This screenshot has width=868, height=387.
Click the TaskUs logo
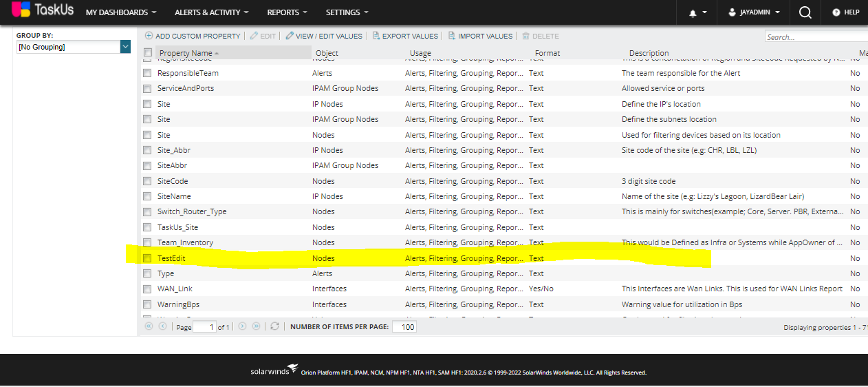pos(43,10)
